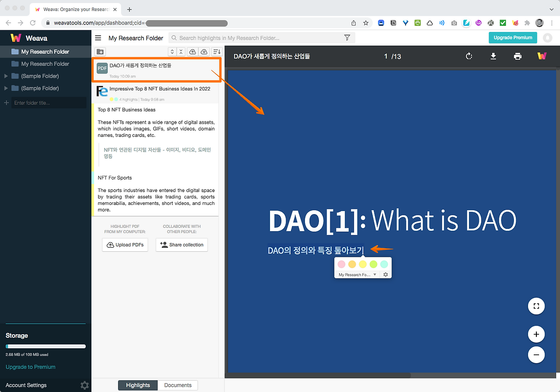Open the Chrome profile avatar
Image resolution: width=560 pixels, height=392 pixels.
pos(539,23)
